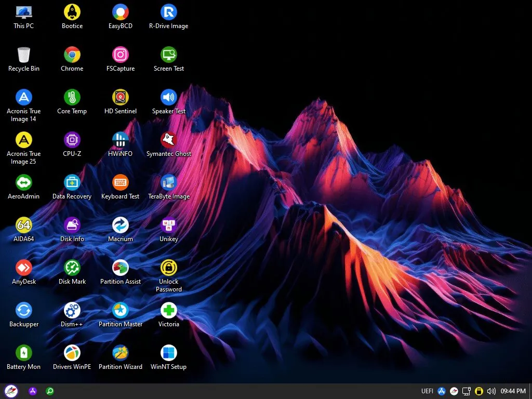
Task: Open the WinNT Setup installer icon
Action: (169, 353)
